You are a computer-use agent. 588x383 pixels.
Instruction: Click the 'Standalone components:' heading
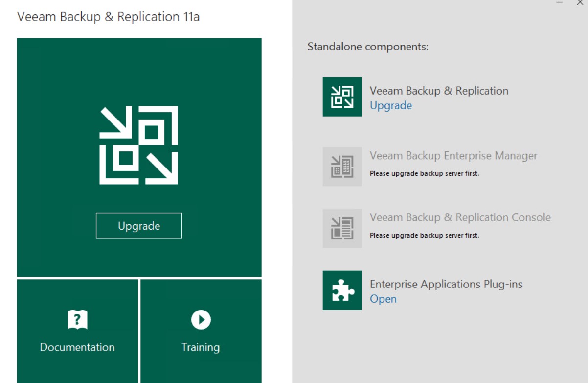(x=368, y=47)
